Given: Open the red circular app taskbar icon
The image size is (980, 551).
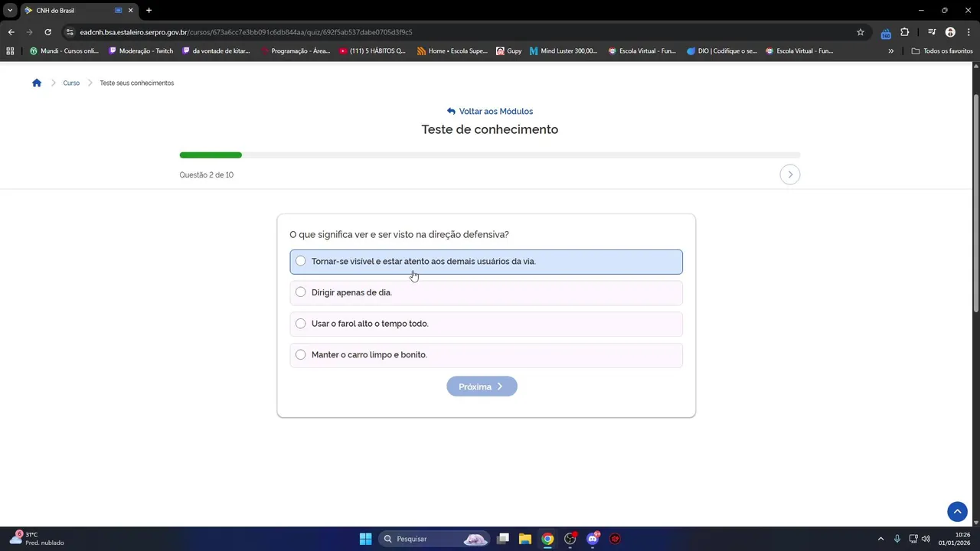Looking at the screenshot, I should (x=615, y=539).
